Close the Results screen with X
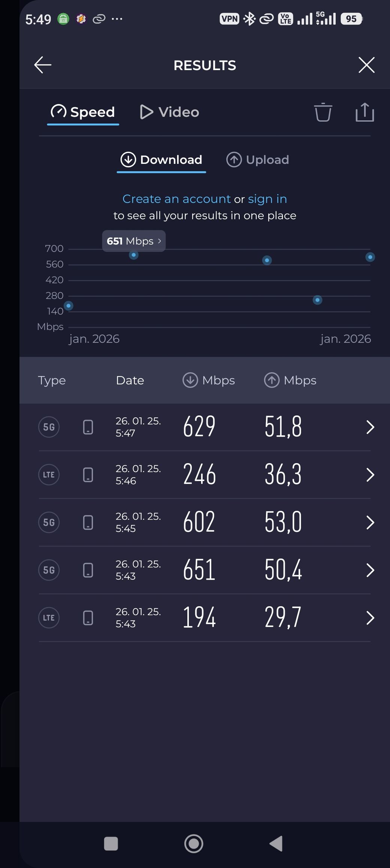The image size is (390, 868). point(366,65)
